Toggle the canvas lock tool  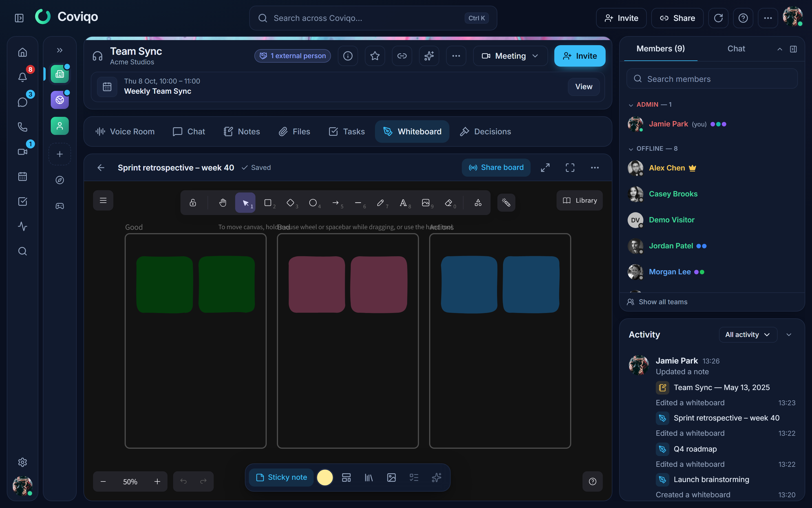(x=193, y=203)
